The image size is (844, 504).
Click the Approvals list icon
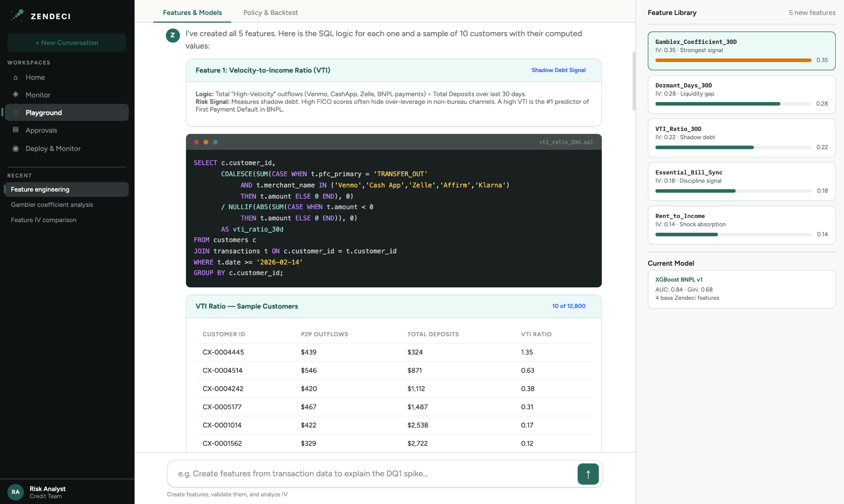16,130
